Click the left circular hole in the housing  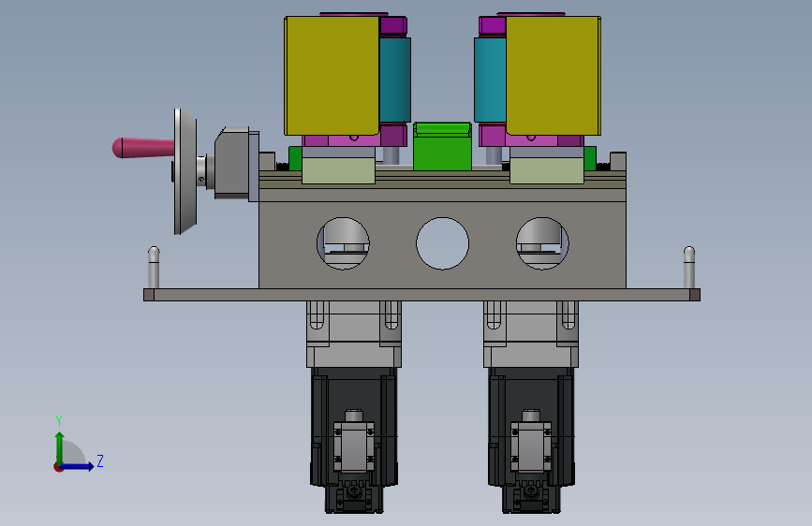(x=343, y=243)
